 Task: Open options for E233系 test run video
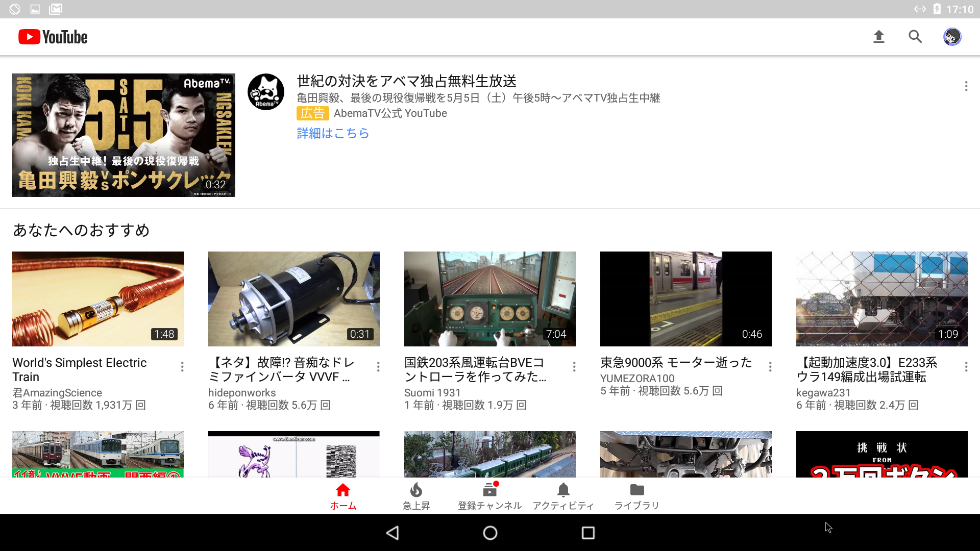click(x=966, y=366)
